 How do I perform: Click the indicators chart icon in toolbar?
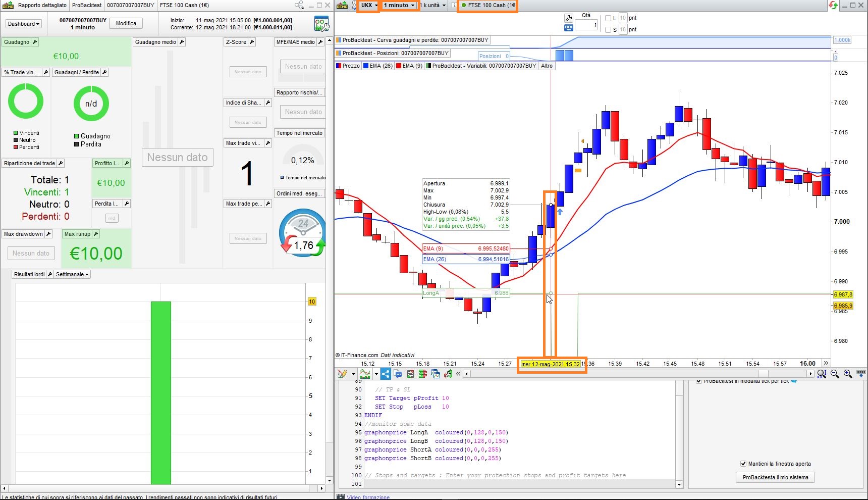[365, 374]
